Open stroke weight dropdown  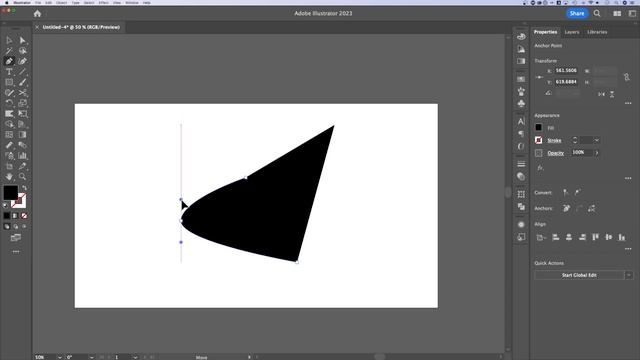[597, 140]
